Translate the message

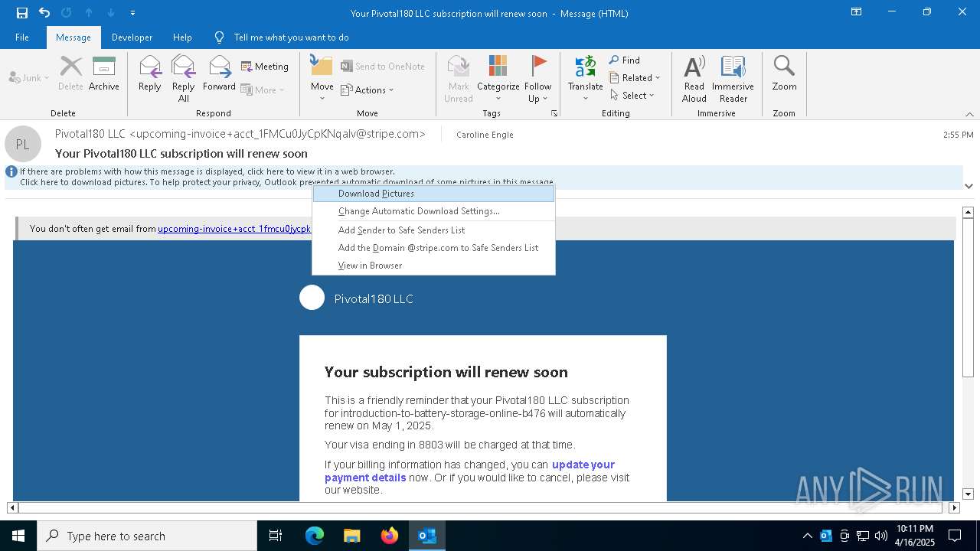(586, 73)
